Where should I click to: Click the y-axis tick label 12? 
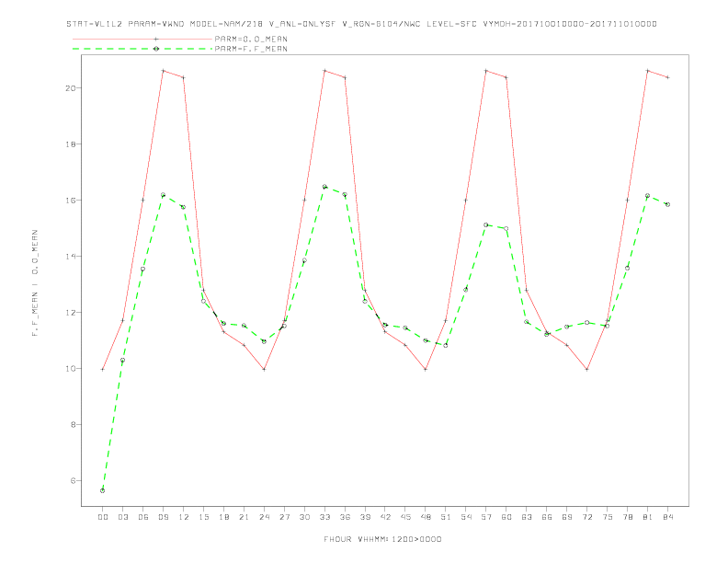tap(71, 313)
